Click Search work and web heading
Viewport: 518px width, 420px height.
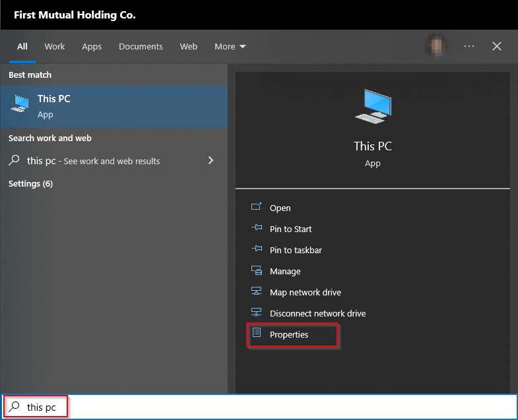point(50,138)
